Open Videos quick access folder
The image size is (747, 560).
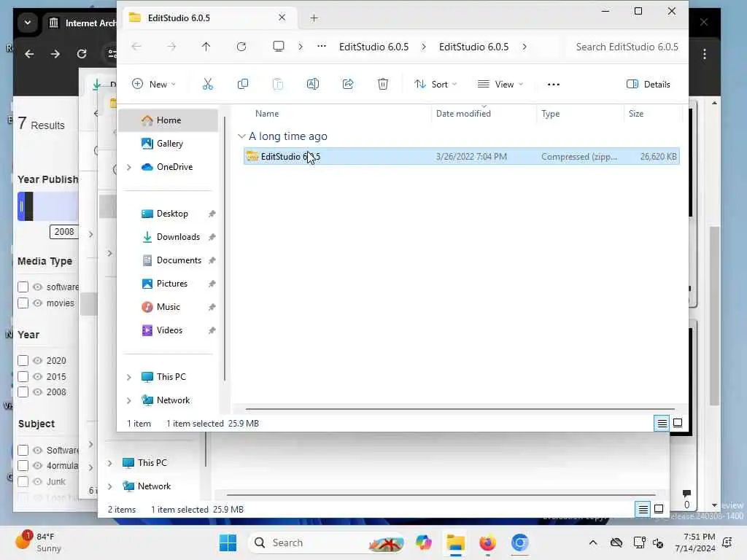pyautogui.click(x=169, y=330)
